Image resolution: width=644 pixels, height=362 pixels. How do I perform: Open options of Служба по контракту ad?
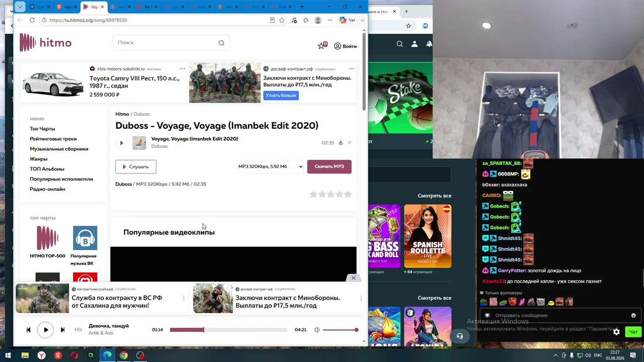pos(184,298)
